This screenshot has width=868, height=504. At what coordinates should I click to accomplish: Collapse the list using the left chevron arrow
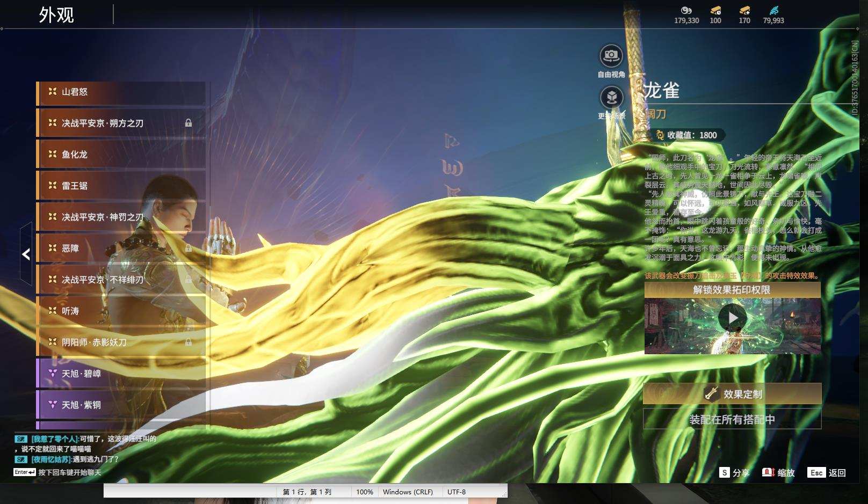point(26,254)
